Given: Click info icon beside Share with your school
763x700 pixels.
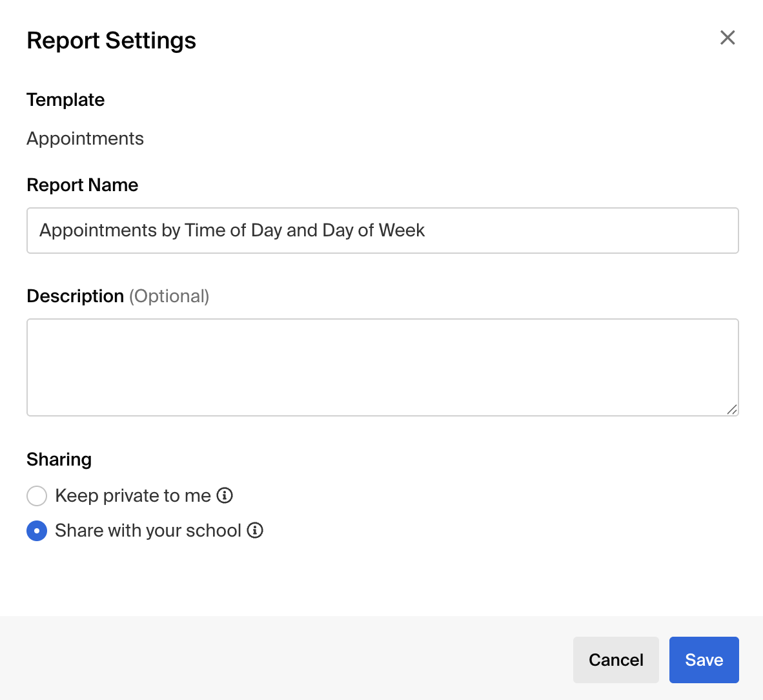Looking at the screenshot, I should (x=255, y=530).
